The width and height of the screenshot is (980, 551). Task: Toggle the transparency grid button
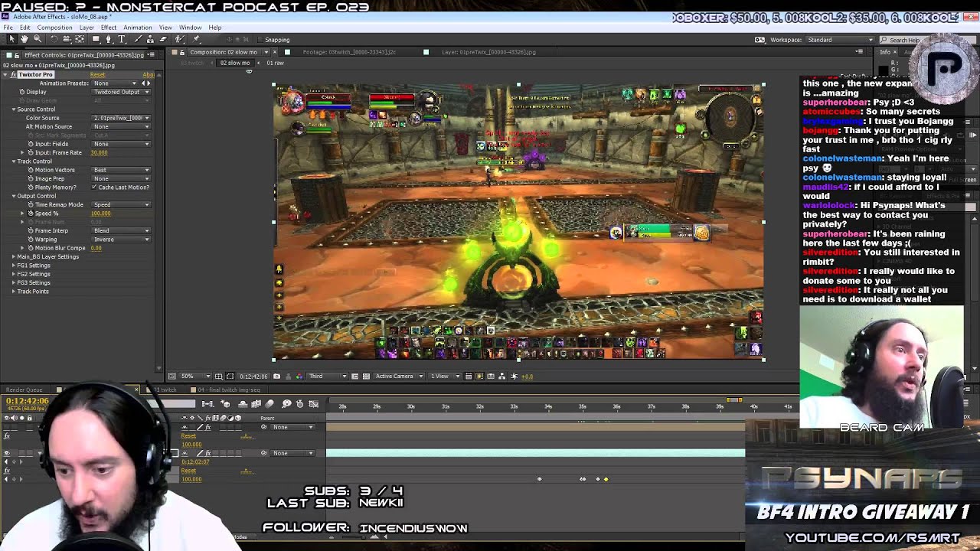pos(366,376)
